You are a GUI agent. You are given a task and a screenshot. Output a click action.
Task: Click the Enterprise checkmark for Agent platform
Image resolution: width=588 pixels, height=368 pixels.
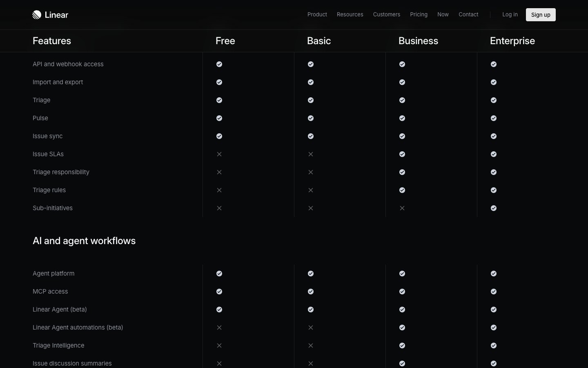pos(494,274)
